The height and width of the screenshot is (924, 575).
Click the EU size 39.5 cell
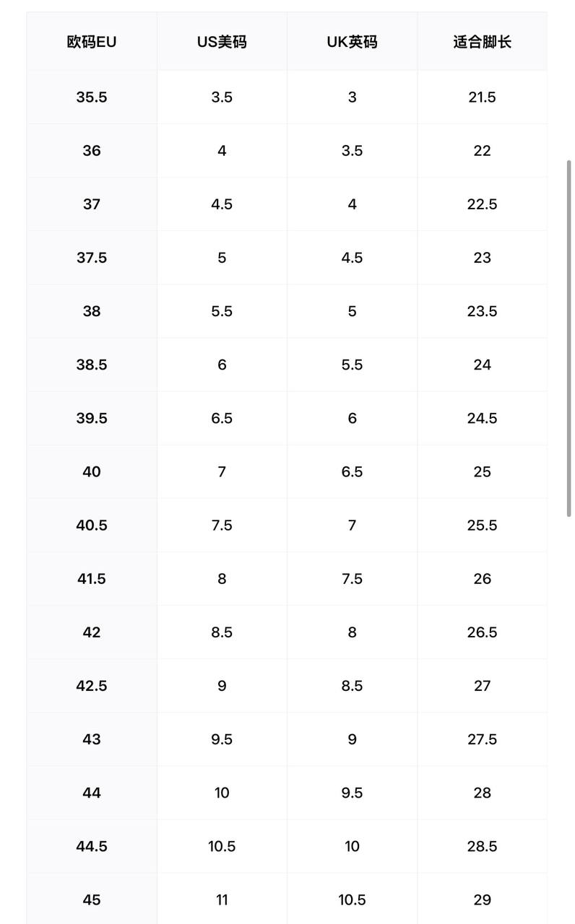[92, 418]
